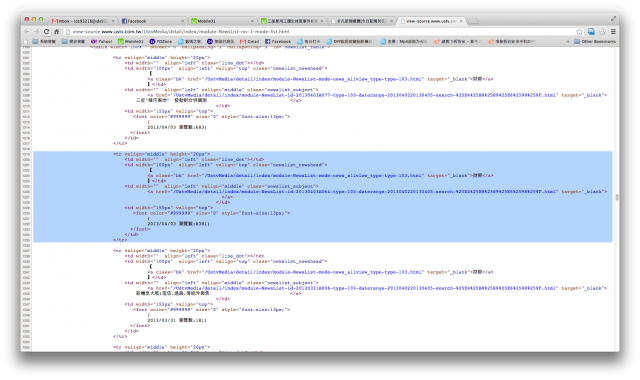Switch to the Facebook tab

tap(153, 21)
